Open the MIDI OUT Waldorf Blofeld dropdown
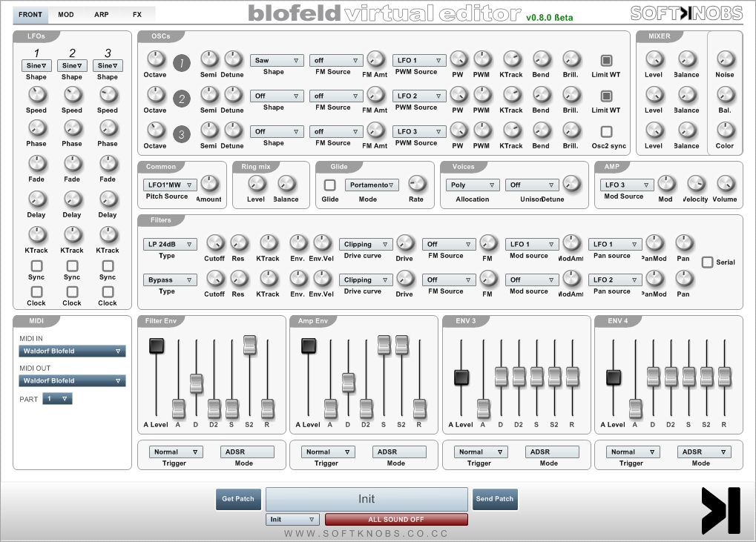756x542 pixels. pyautogui.click(x=72, y=380)
